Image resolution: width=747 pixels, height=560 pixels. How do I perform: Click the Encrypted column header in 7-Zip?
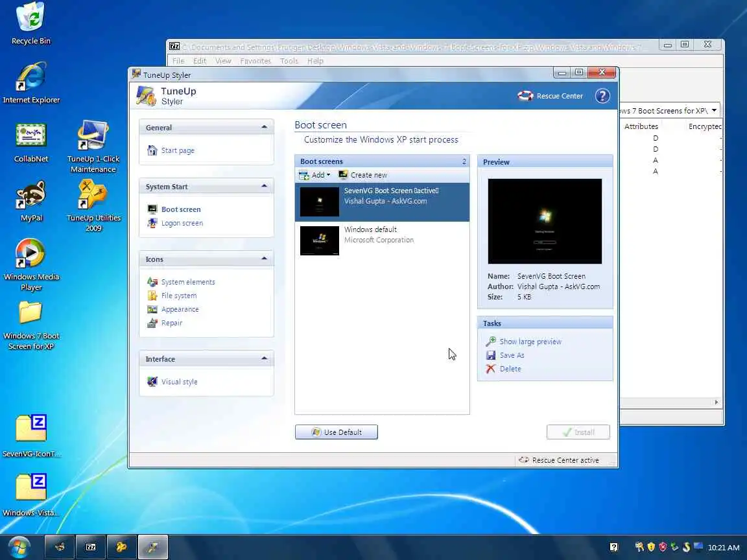705,126
